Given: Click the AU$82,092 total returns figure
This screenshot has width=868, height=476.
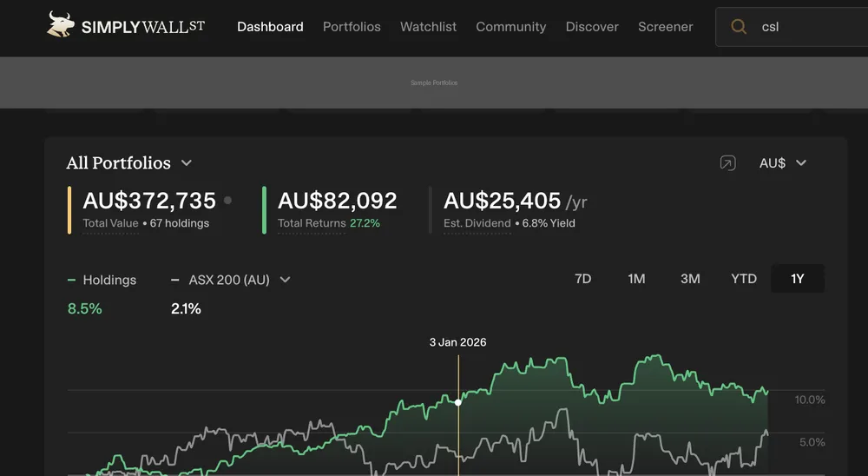Looking at the screenshot, I should [337, 201].
